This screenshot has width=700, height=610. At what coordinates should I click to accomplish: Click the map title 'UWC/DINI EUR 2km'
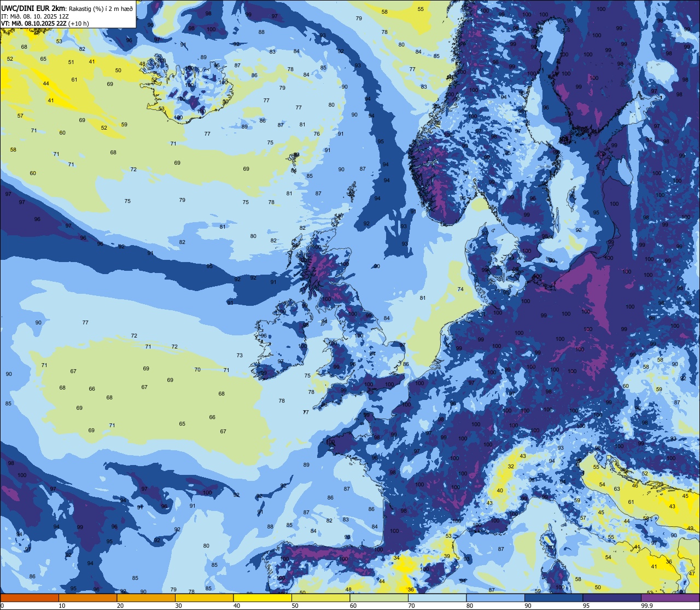[33, 8]
